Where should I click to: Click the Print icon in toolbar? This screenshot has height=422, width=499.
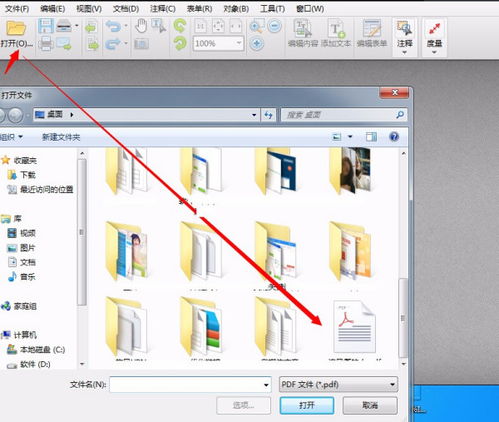pyautogui.click(x=46, y=44)
